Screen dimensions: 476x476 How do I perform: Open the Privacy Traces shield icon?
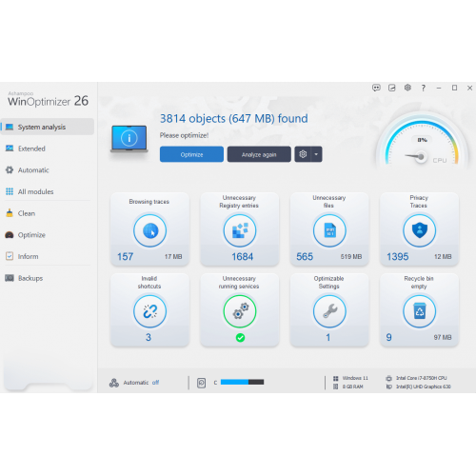tap(419, 230)
